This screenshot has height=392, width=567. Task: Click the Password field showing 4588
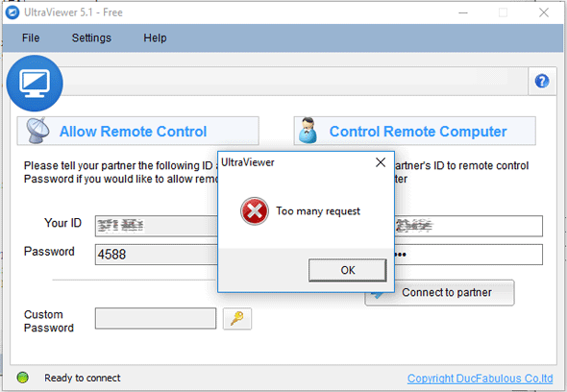click(157, 255)
